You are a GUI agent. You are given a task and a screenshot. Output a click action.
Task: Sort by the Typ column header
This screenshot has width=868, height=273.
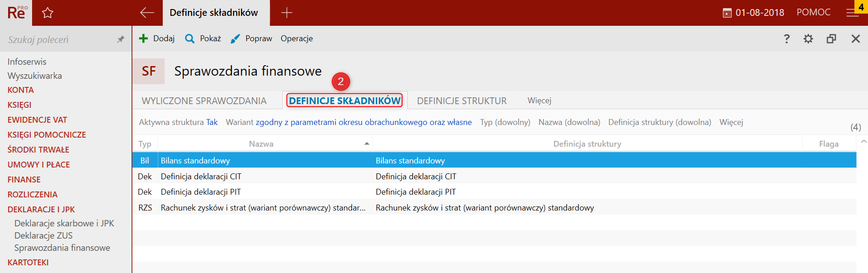(x=145, y=144)
